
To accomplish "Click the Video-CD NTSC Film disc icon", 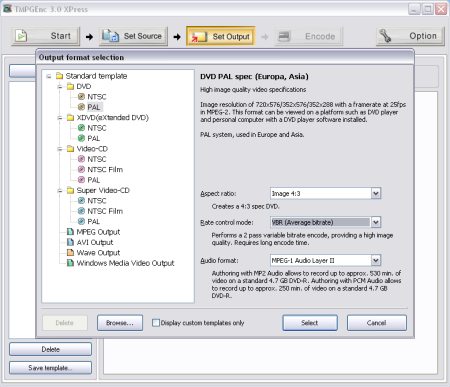I will tap(81, 169).
